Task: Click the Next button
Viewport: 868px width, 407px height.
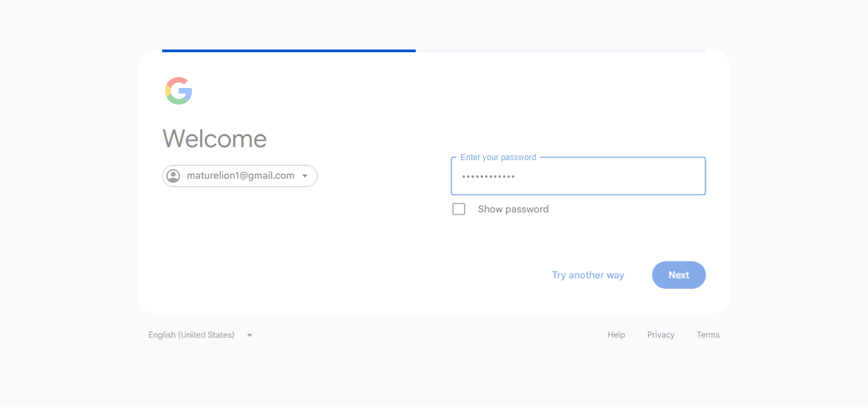Action: [679, 275]
